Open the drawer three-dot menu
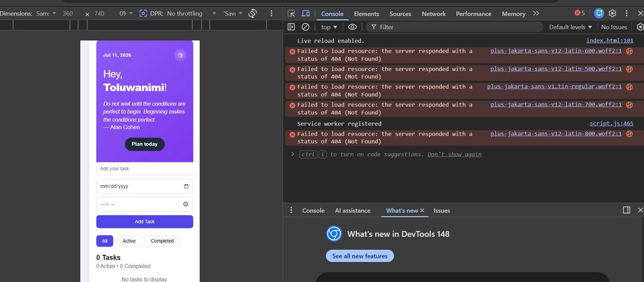Image resolution: width=644 pixels, height=282 pixels. (x=291, y=210)
